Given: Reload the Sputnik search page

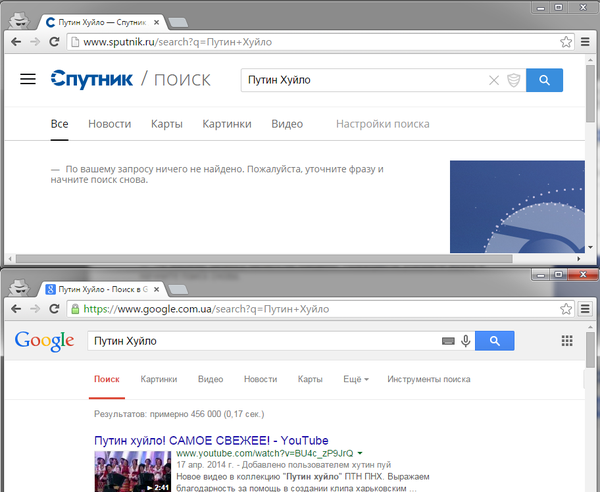Looking at the screenshot, I should point(54,42).
